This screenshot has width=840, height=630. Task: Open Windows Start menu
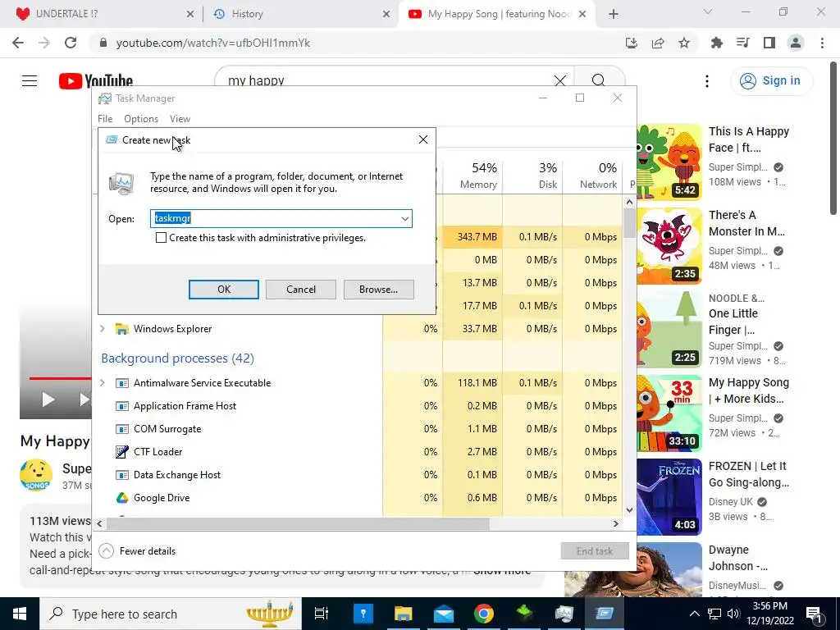tap(20, 614)
